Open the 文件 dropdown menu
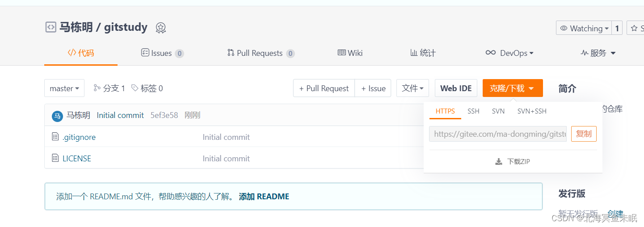Viewport: 644px width, 227px height. click(412, 88)
